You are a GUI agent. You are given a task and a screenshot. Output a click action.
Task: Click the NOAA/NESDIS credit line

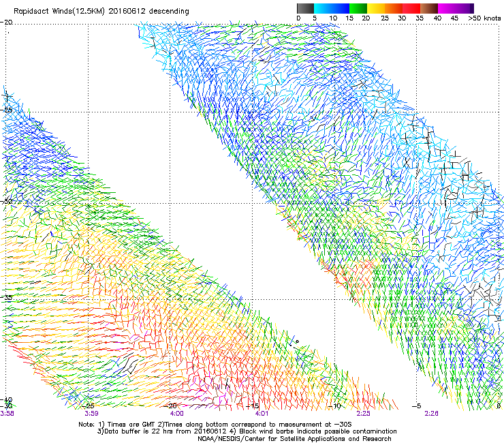294,439
